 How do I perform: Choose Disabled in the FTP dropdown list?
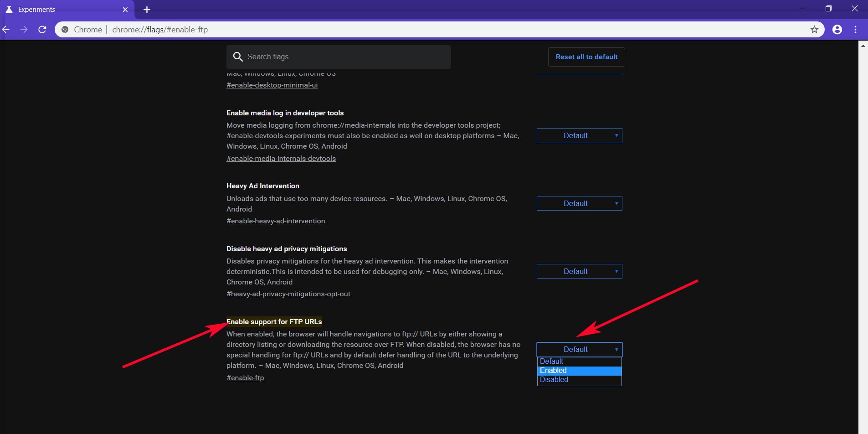[x=579, y=380]
